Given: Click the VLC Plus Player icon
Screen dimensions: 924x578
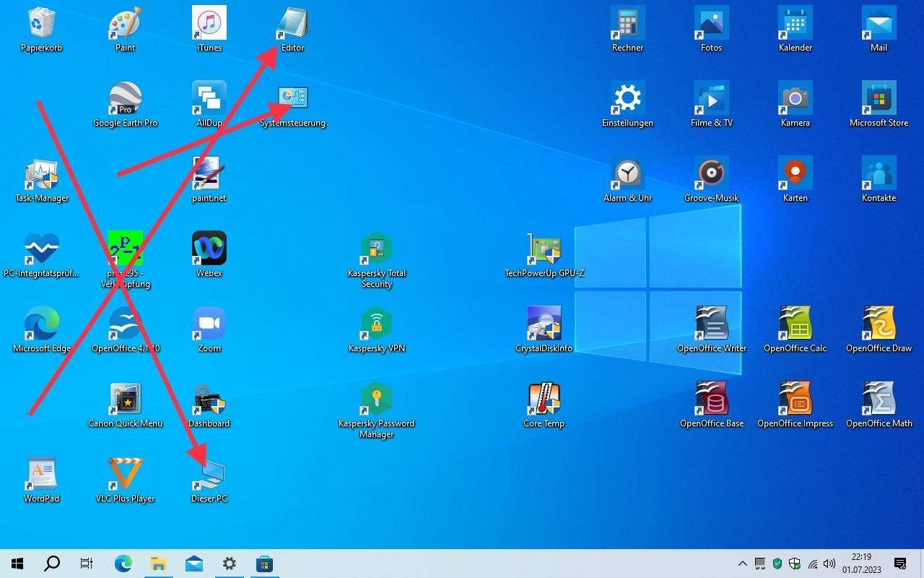Looking at the screenshot, I should (x=125, y=475).
